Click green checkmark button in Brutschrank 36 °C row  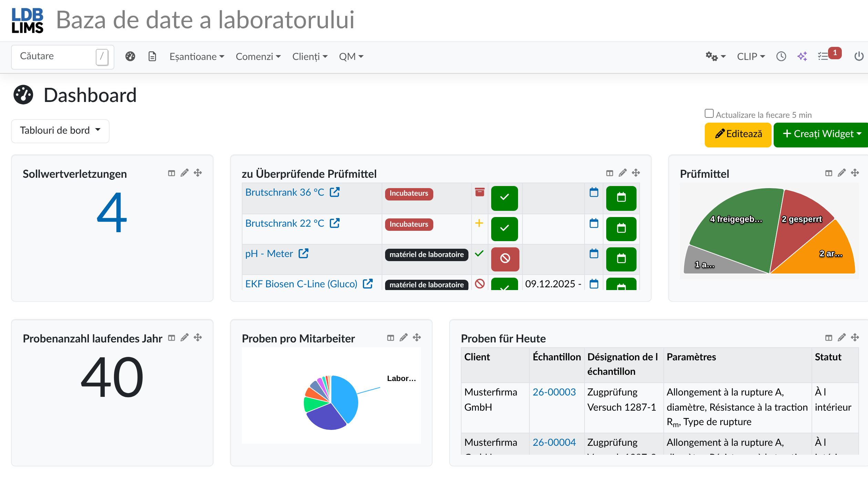(505, 198)
